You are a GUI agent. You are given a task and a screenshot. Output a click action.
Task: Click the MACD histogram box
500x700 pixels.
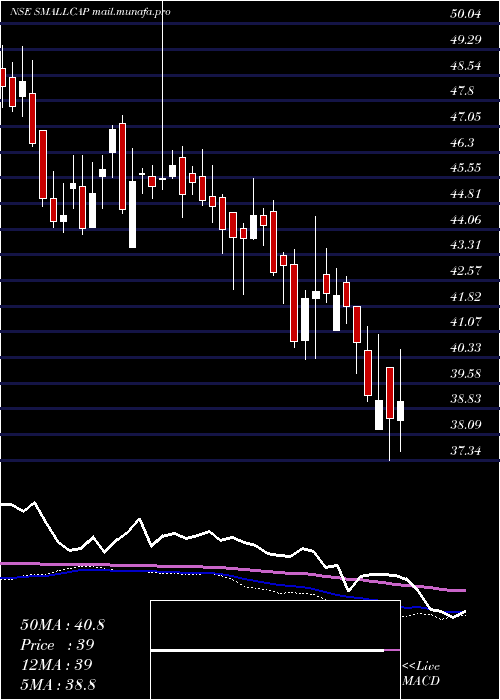coord(275,650)
